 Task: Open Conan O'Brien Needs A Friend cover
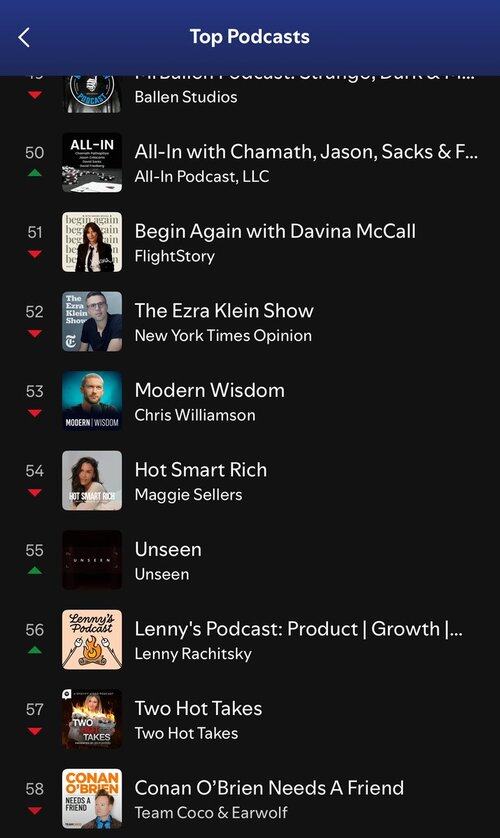92,799
